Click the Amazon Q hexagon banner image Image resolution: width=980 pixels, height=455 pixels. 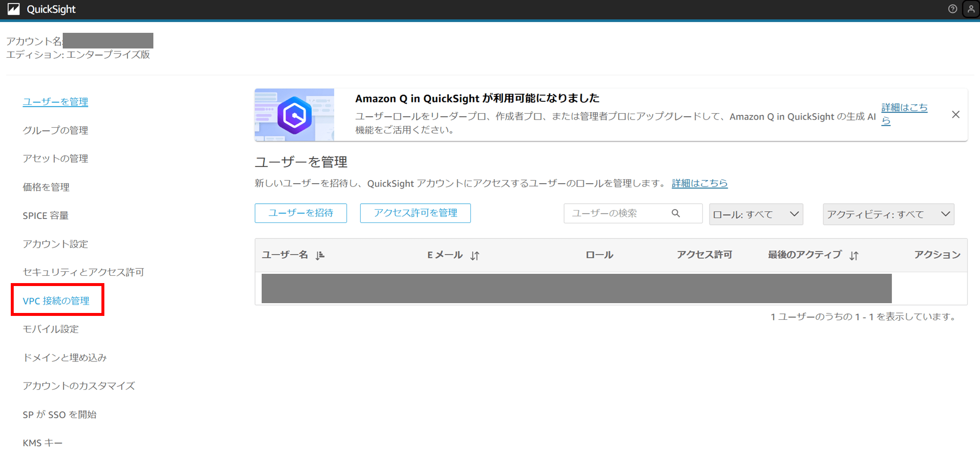pos(294,115)
